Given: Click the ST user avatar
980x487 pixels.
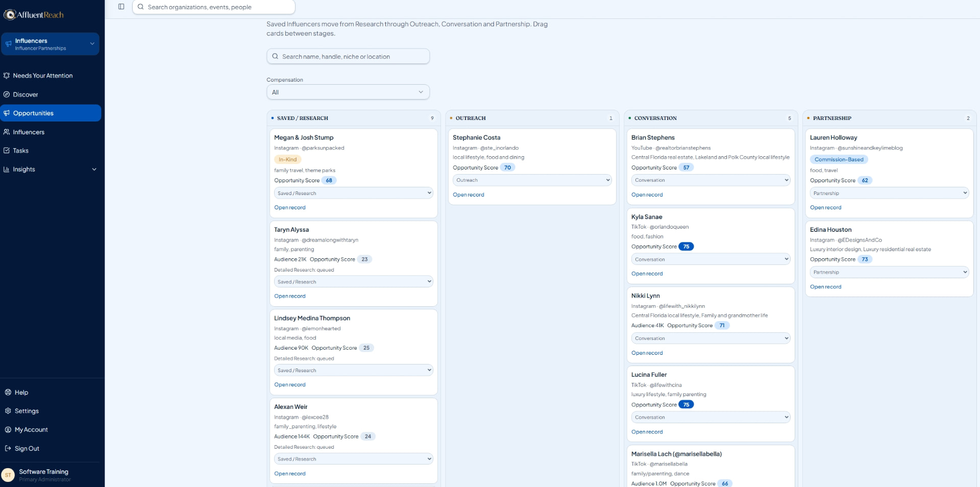Looking at the screenshot, I should click(8, 475).
